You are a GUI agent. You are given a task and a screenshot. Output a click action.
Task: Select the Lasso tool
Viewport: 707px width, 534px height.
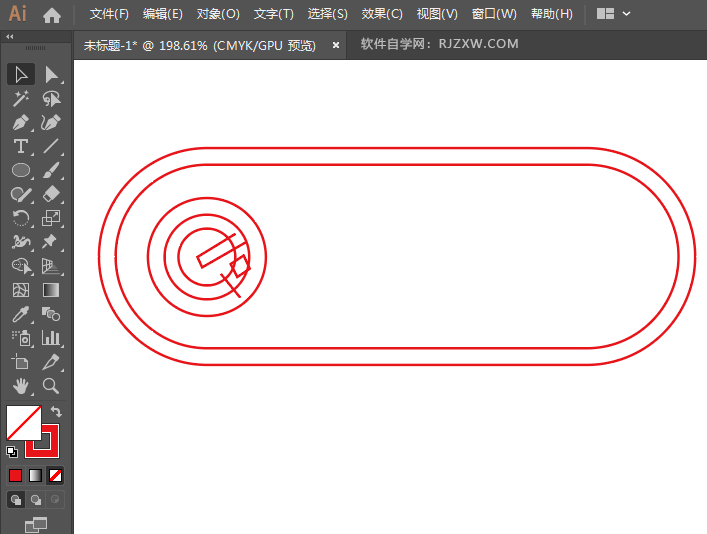51,98
